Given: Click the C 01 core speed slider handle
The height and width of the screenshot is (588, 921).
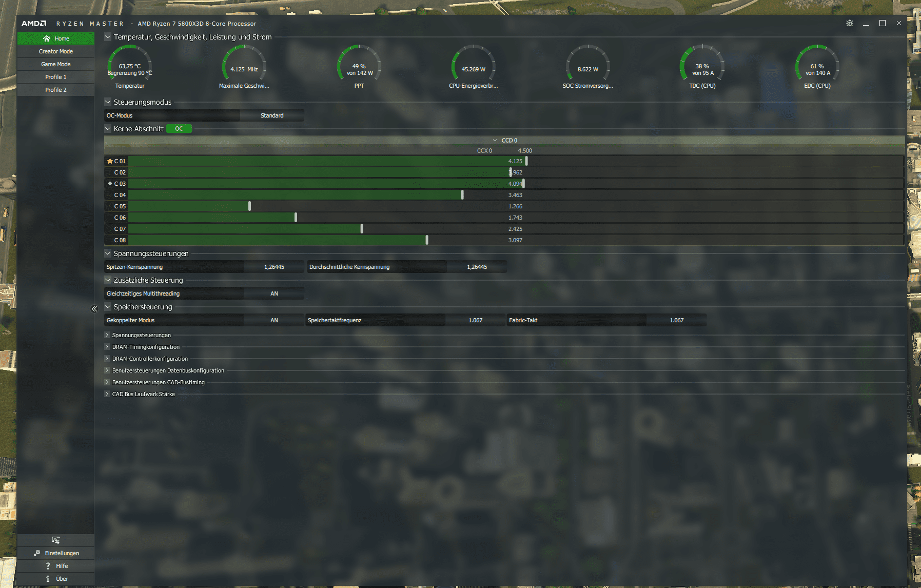Looking at the screenshot, I should [x=526, y=161].
